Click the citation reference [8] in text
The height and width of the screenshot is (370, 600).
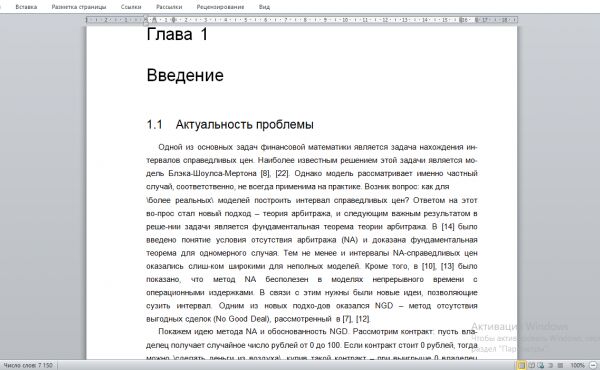point(265,173)
